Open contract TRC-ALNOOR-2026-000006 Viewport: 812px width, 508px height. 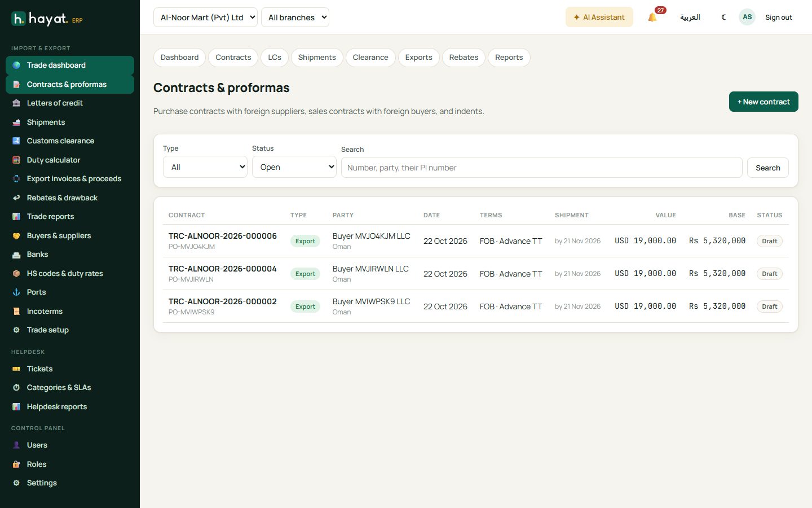pos(223,236)
